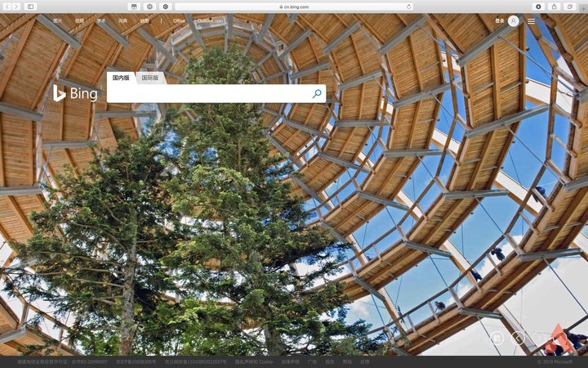Switch to the 国际版 tab
The height and width of the screenshot is (368, 588).
(x=149, y=78)
